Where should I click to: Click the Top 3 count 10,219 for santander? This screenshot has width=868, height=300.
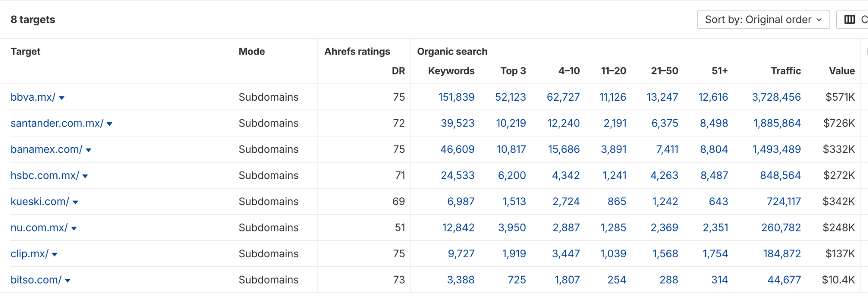[x=511, y=123]
